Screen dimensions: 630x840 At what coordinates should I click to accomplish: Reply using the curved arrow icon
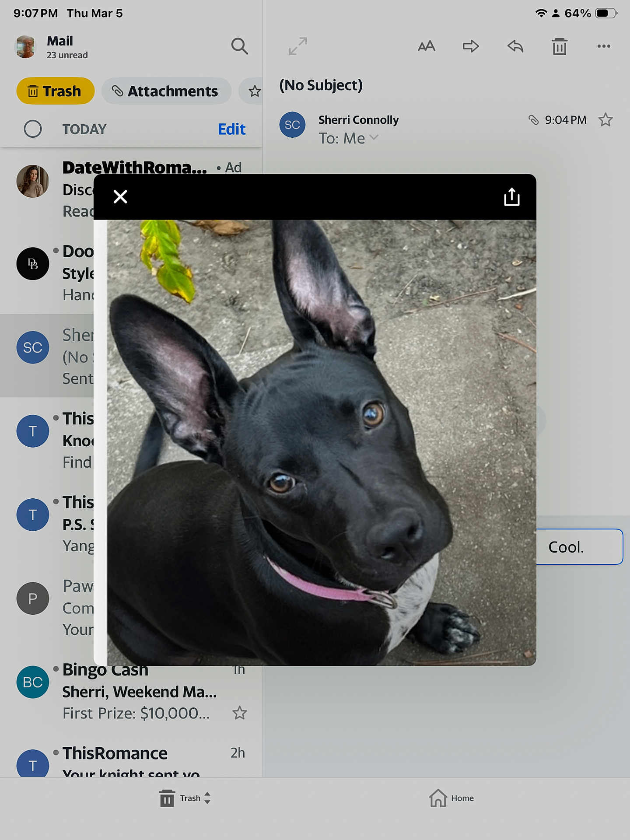click(515, 46)
